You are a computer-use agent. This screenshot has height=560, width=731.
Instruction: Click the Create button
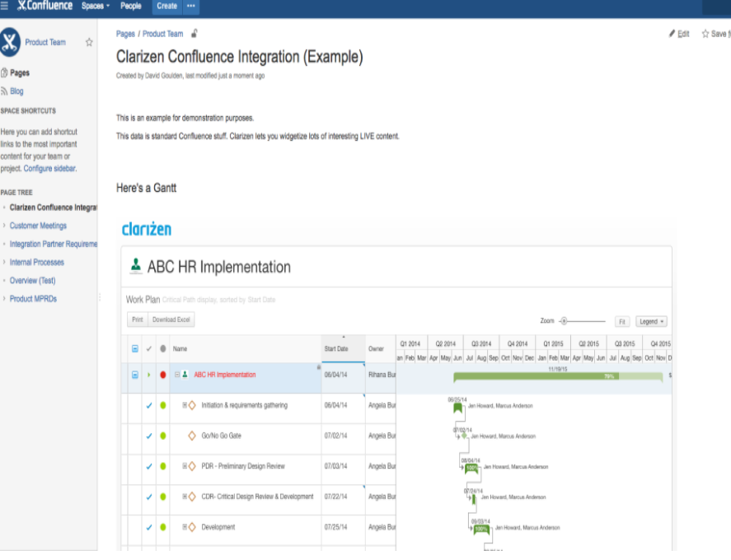166,6
